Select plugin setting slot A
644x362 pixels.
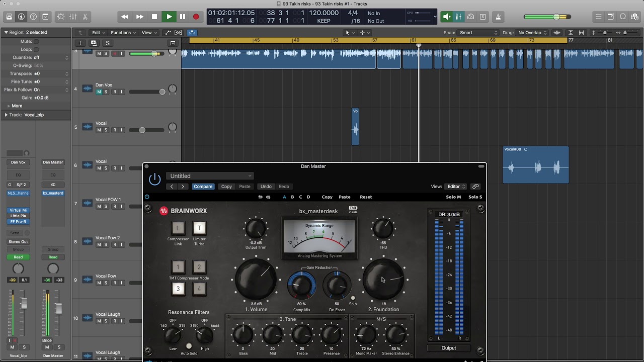(284, 197)
